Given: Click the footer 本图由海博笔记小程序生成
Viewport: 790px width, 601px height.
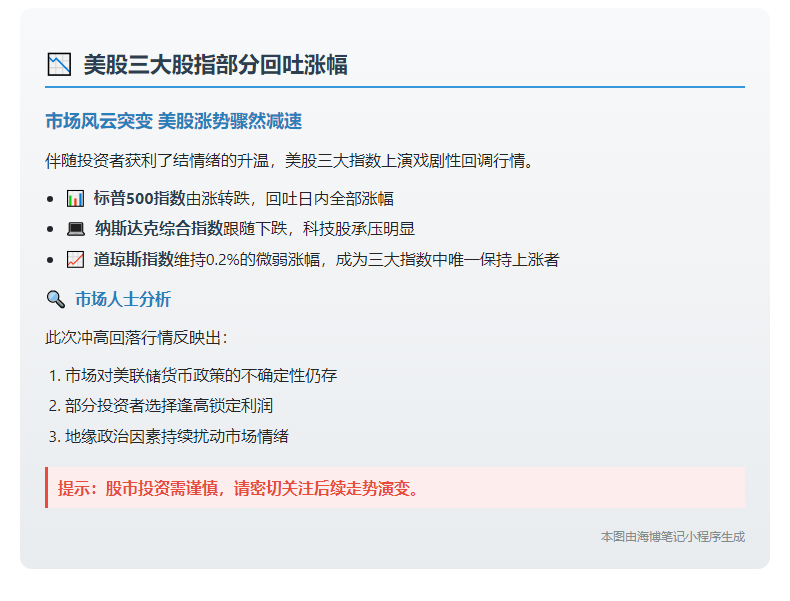Looking at the screenshot, I should 673,537.
